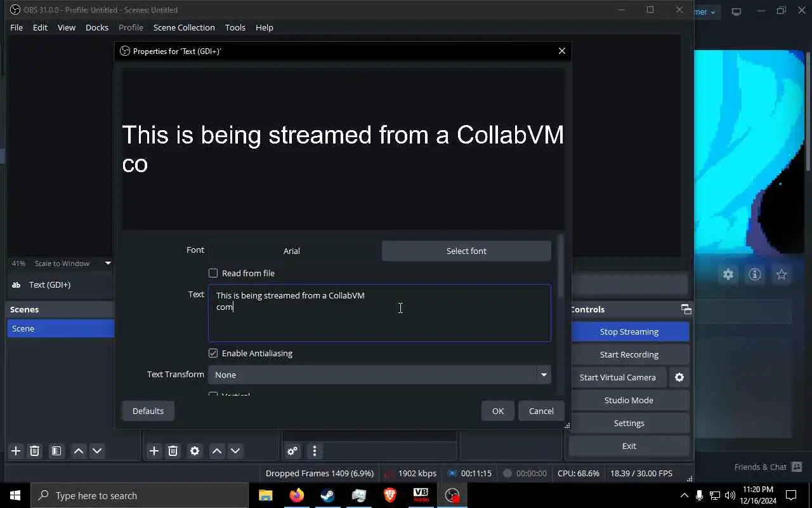
Task: Open File Explorer from taskbar
Action: tap(265, 495)
